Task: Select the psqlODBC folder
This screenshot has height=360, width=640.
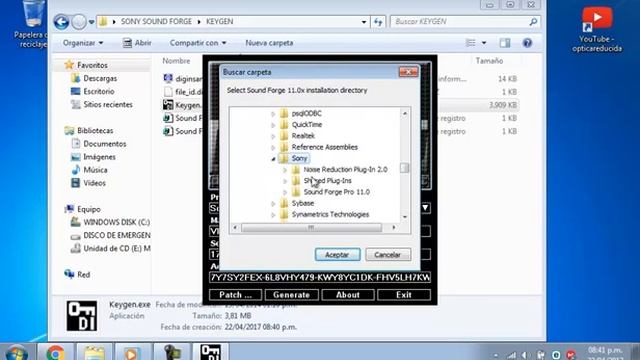Action: tap(307, 113)
